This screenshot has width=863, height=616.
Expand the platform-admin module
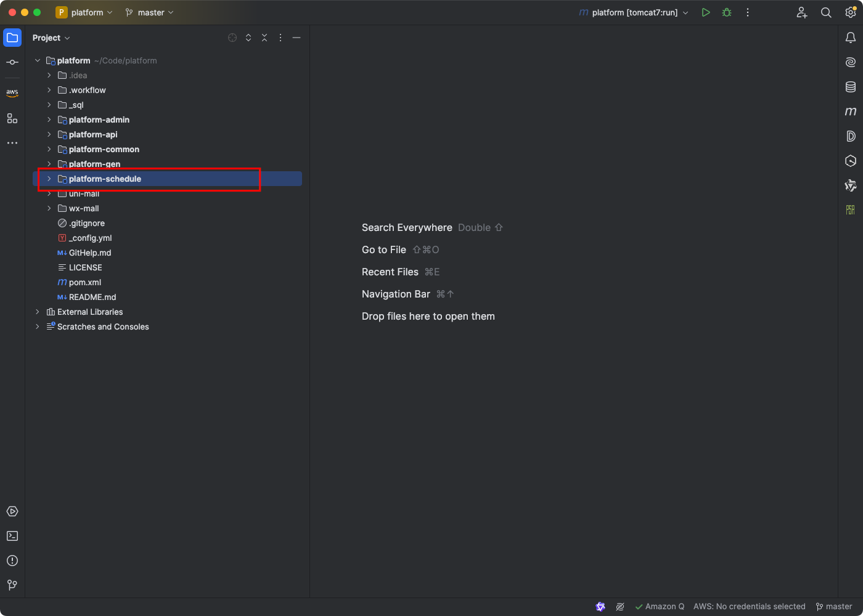(x=49, y=120)
